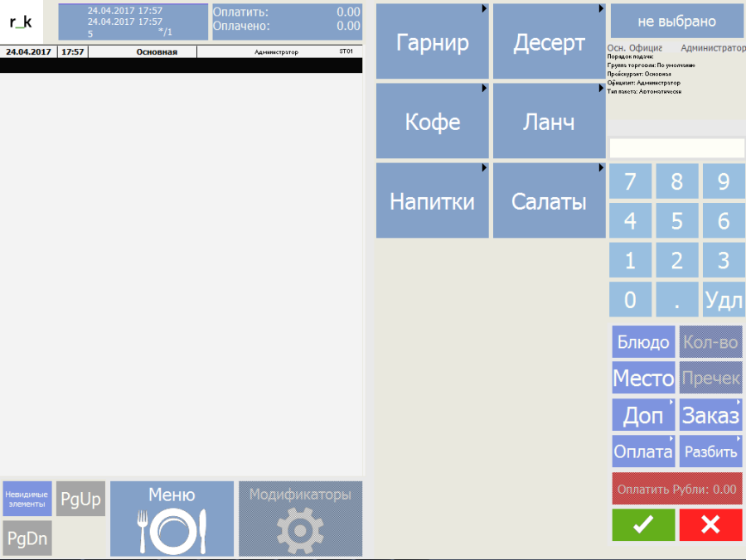
Task: Click the не выбрано selection button
Action: 676,22
